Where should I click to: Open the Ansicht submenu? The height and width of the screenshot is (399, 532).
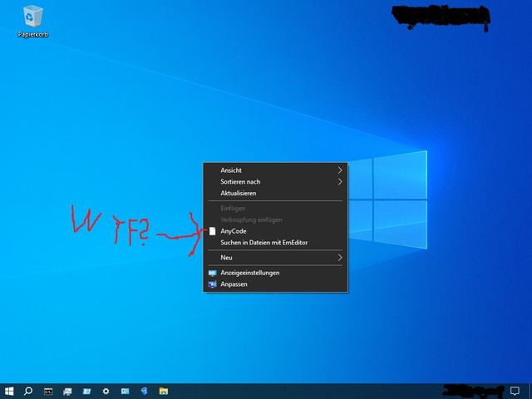(x=275, y=170)
